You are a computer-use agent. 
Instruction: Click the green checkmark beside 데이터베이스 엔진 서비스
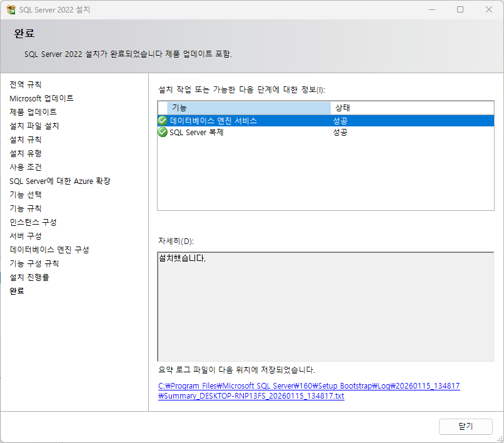click(x=163, y=121)
